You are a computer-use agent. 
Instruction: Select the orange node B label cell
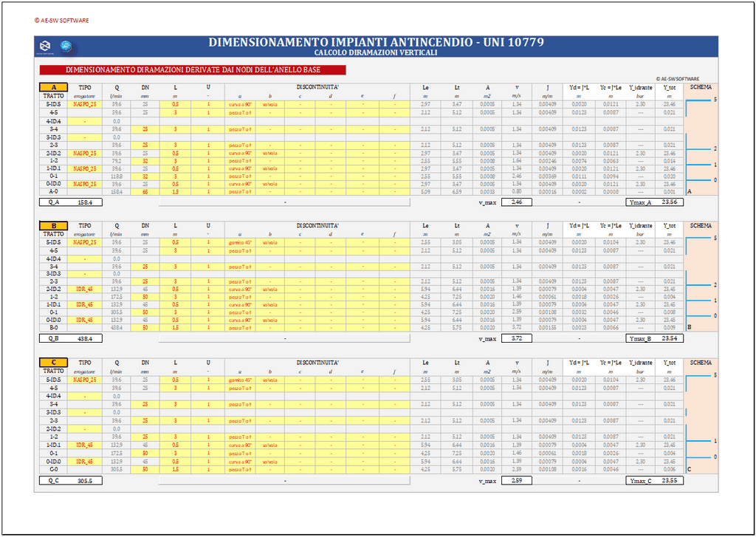coord(53,225)
